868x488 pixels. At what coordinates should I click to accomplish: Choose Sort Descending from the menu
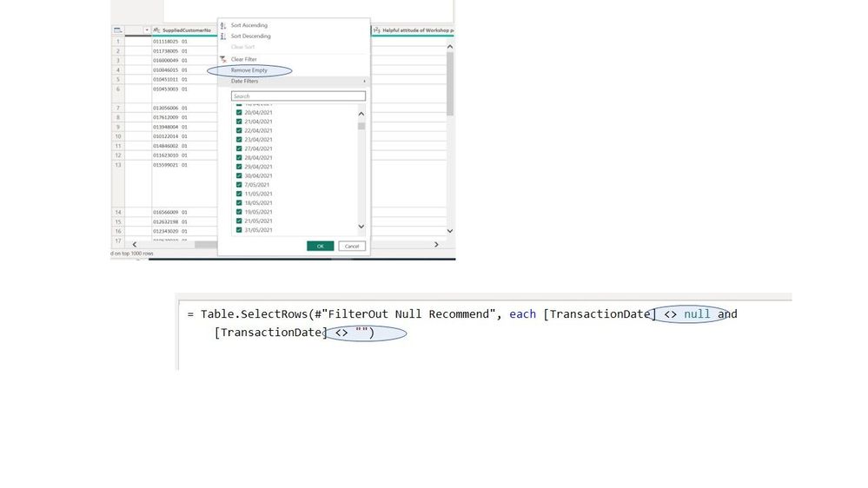(251, 36)
